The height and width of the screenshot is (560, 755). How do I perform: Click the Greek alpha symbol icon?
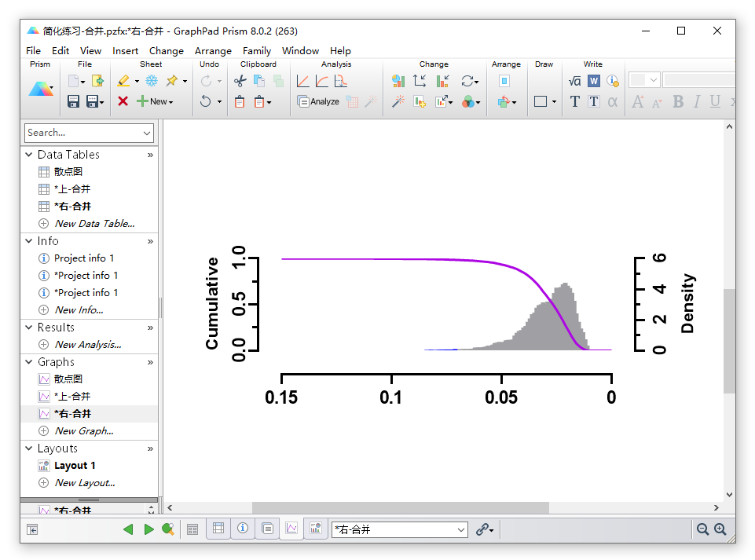pyautogui.click(x=613, y=101)
